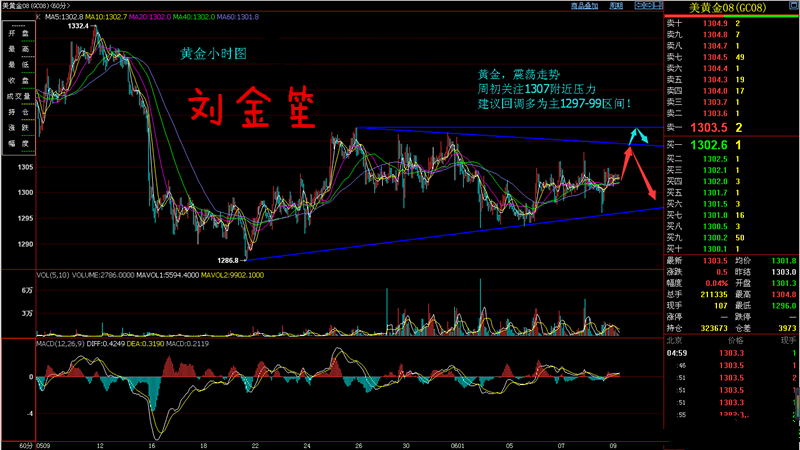Image resolution: width=800 pixels, height=450 pixels.
Task: Click the 持仓 row in left info panel
Action: [x=19, y=112]
